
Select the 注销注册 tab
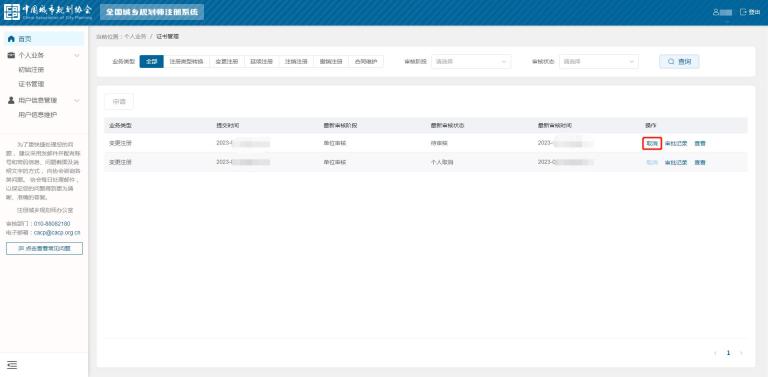(296, 62)
